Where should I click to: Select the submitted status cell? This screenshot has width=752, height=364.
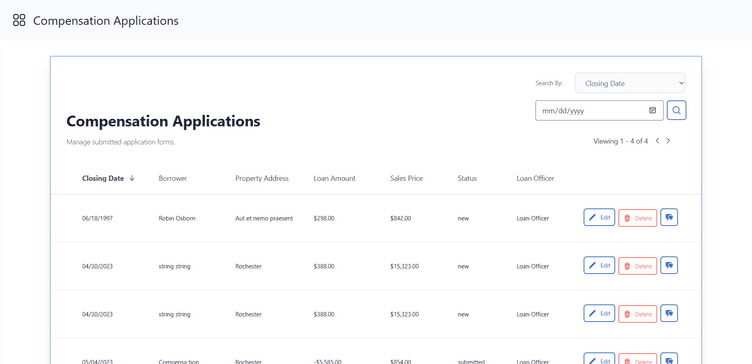(x=471, y=362)
